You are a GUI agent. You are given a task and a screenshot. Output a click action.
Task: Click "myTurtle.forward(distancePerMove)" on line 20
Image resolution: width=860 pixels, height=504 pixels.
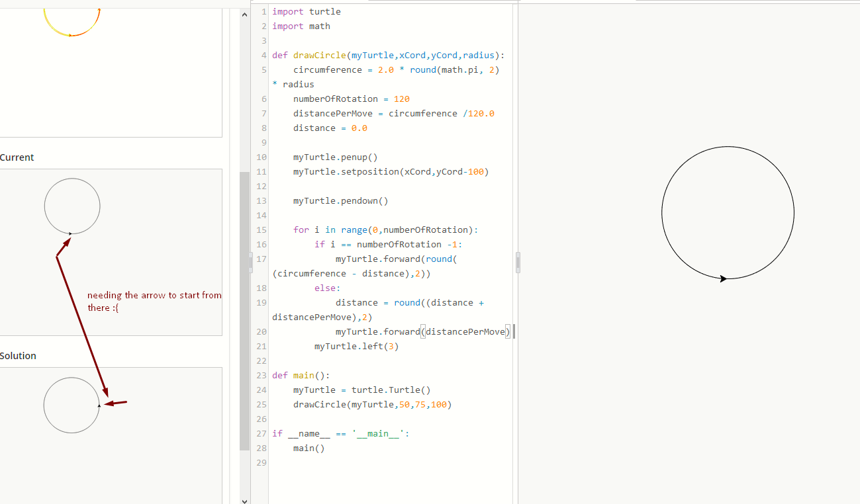click(423, 332)
